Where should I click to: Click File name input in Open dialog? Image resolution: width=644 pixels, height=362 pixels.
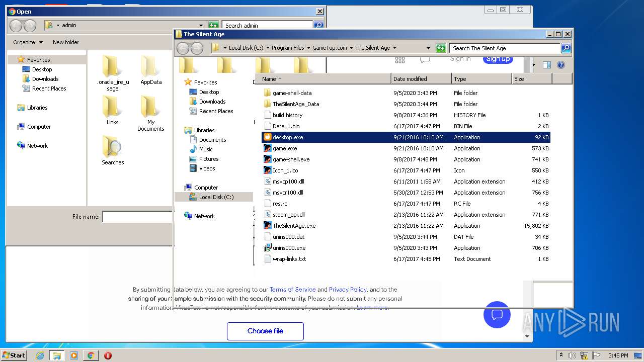tap(137, 217)
